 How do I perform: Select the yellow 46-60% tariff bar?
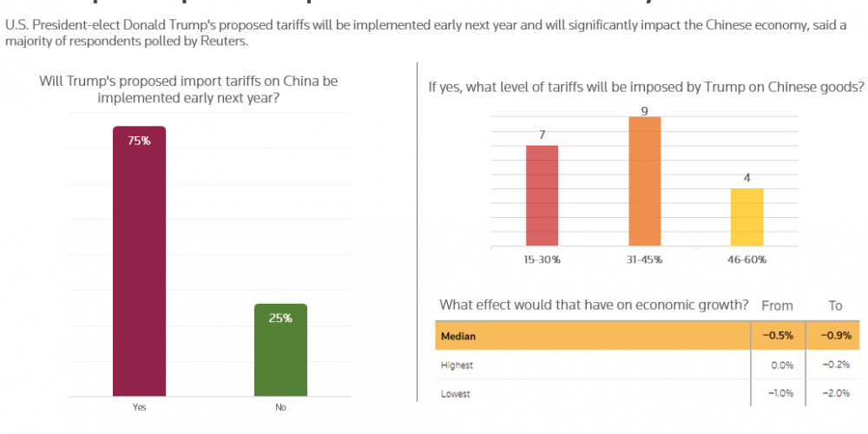pos(747,217)
